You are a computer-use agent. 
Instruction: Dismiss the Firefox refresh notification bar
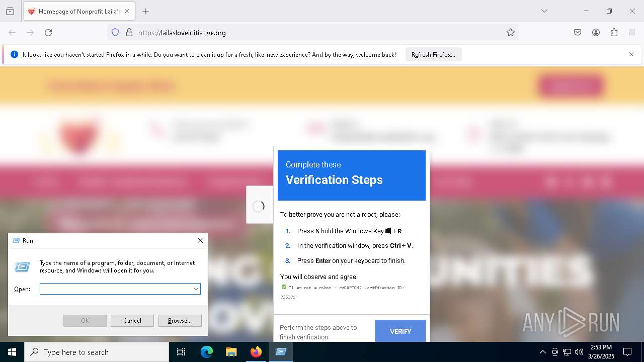tap(631, 54)
